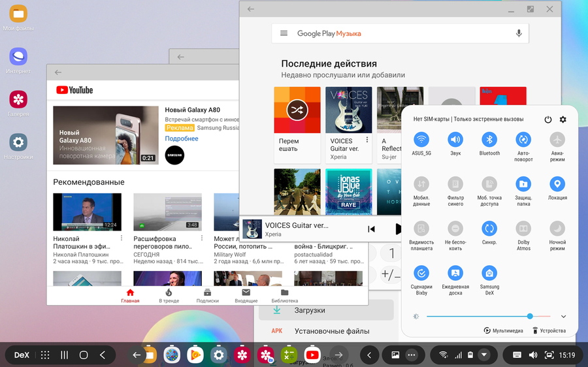Image resolution: width=588 pixels, height=367 pixels.
Task: Open options menu for VOICES Guitar ver. card
Action: (367, 140)
